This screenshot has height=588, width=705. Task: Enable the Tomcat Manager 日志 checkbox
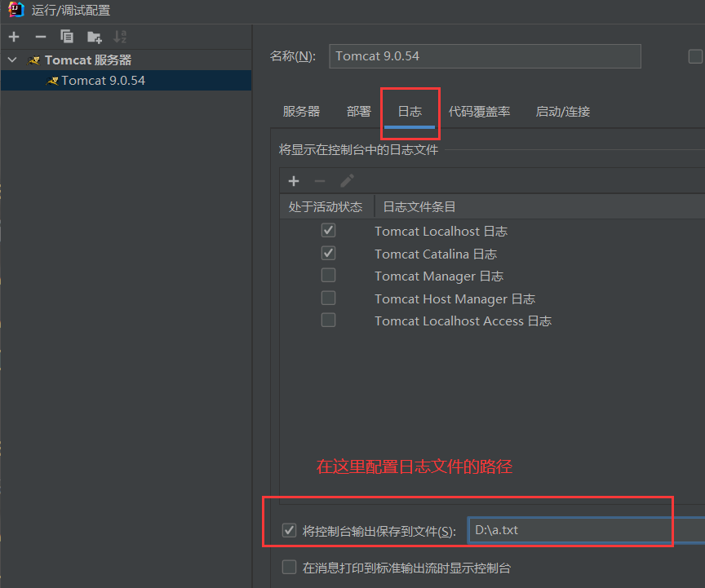point(328,275)
